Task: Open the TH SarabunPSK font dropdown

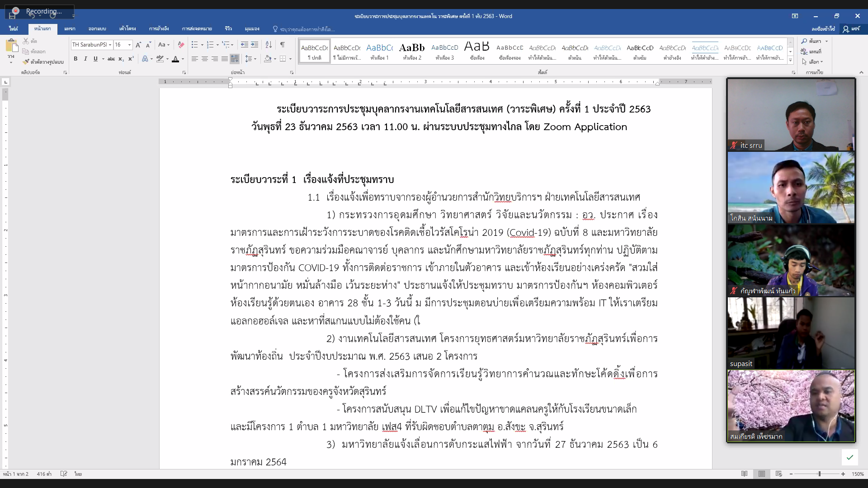Action: 110,45
